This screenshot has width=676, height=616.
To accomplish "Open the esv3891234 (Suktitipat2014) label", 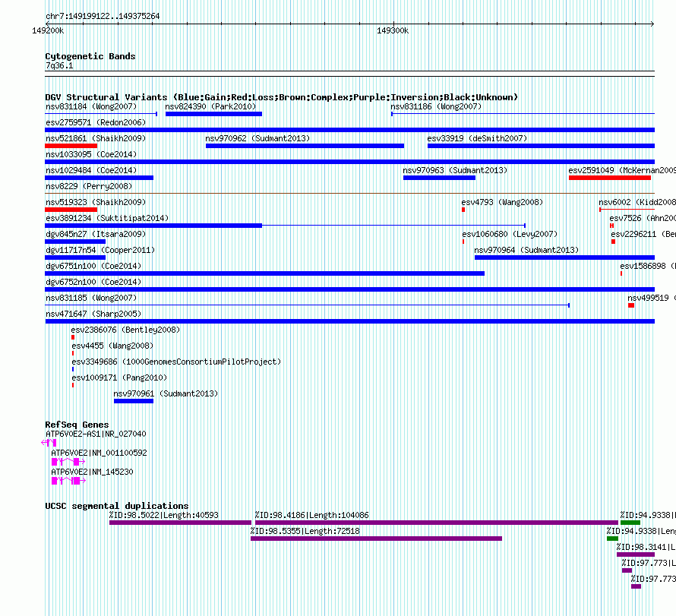I will (107, 218).
